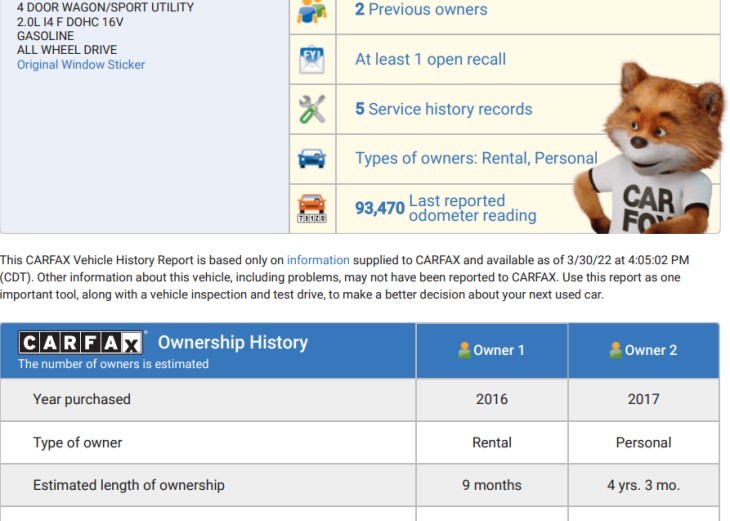The height and width of the screenshot is (521, 730).
Task: Select the GASOLINE fuel type text
Action: tap(46, 36)
